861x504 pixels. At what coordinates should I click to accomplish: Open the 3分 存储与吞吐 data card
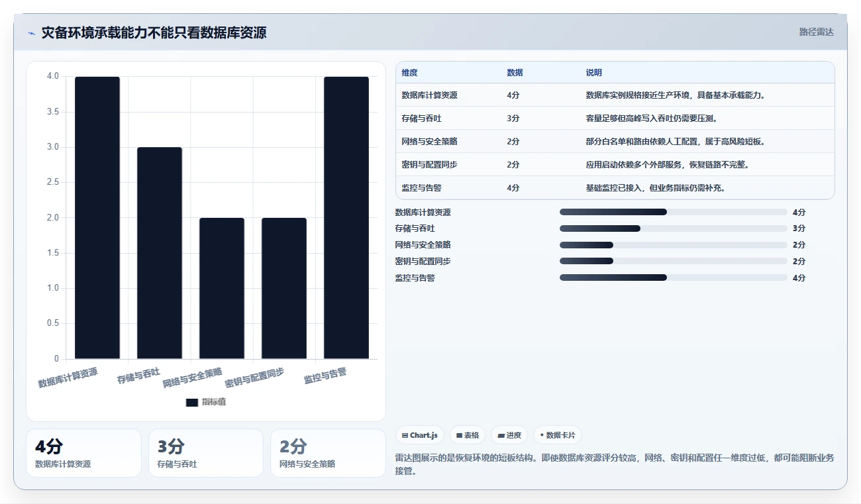(206, 453)
